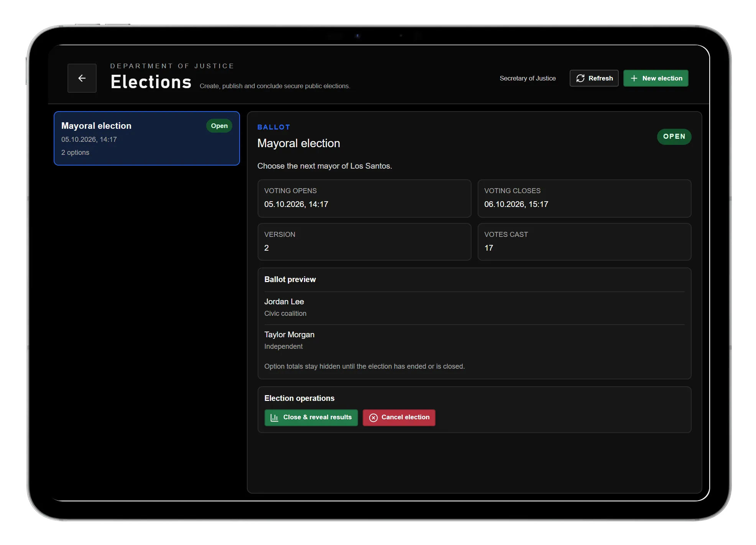This screenshot has height=545, width=756.
Task: Click the OPEN status badge in ballot panel
Action: 674,136
